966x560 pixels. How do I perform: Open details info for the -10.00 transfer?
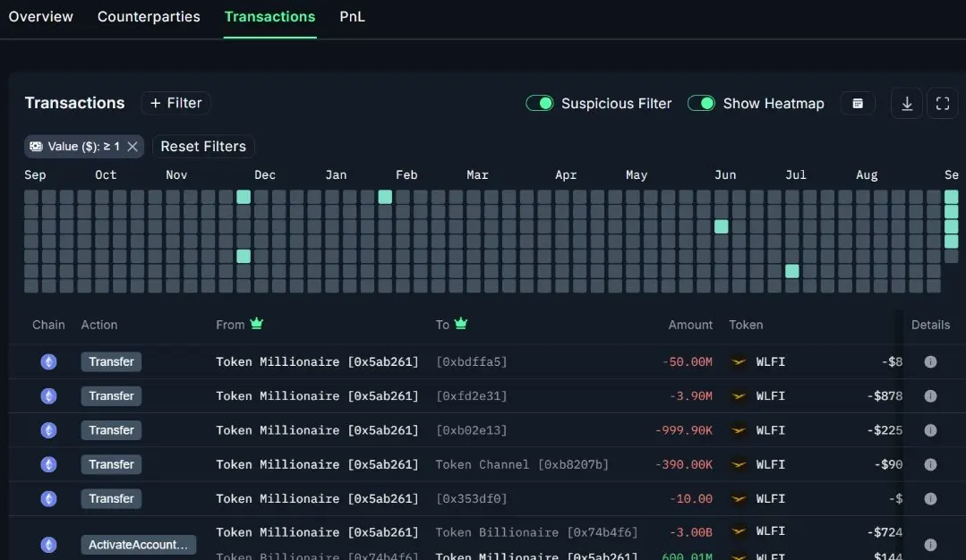[930, 498]
